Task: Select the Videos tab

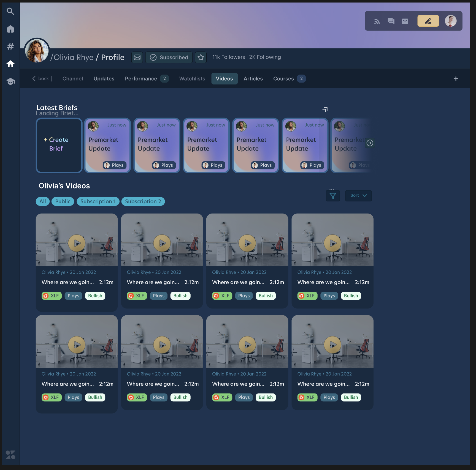Action: click(x=225, y=79)
